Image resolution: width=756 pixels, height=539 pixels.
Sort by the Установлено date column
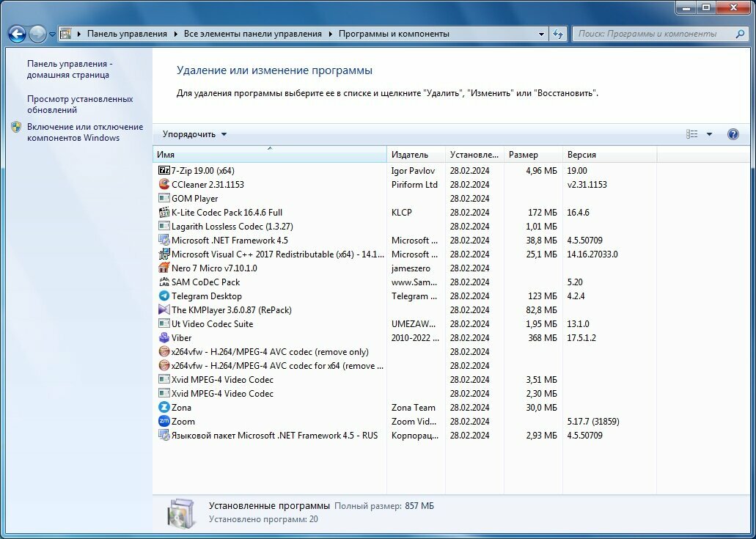(x=474, y=154)
